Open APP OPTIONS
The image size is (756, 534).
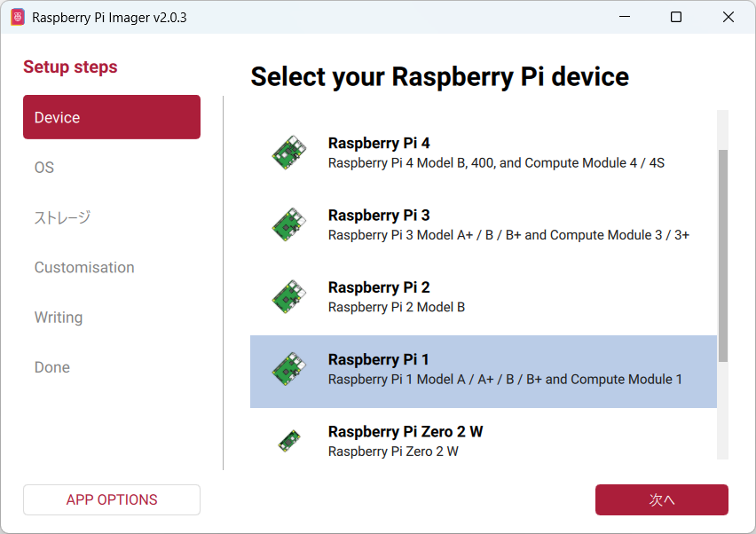[112, 499]
